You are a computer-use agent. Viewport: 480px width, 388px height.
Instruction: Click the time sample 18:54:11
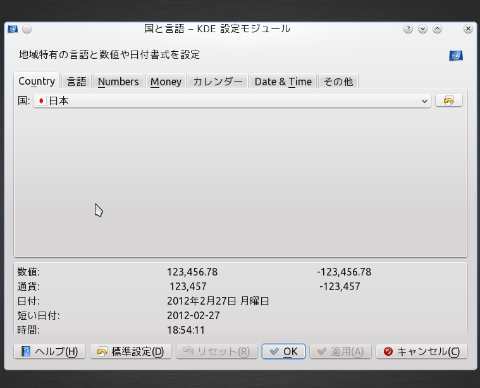(186, 330)
